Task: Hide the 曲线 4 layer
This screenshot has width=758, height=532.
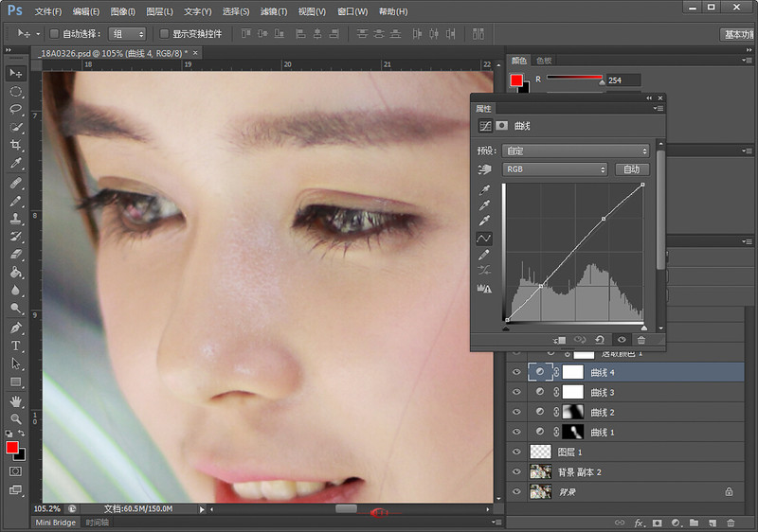Action: tap(516, 372)
